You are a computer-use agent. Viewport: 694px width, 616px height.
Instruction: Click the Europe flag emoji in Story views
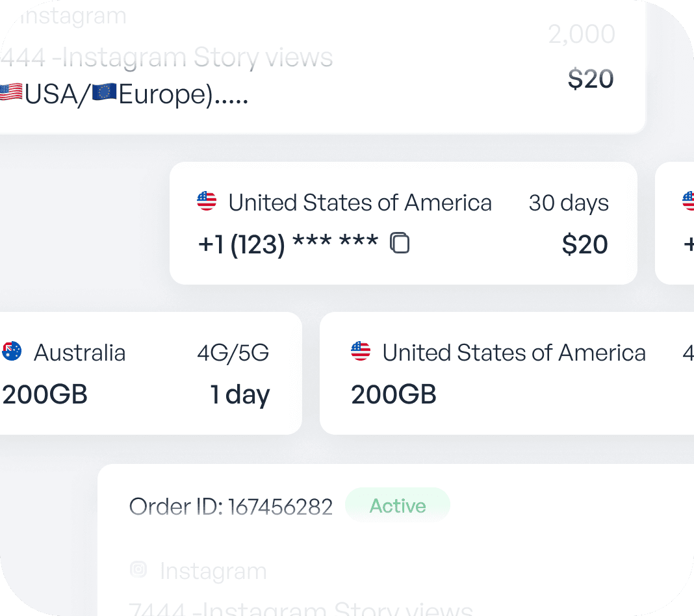coord(104,93)
